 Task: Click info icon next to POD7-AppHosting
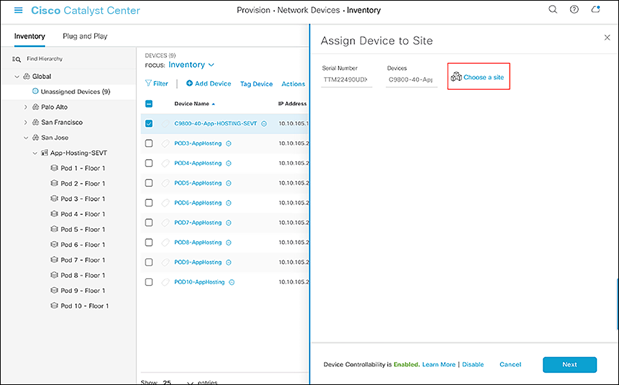tap(229, 223)
